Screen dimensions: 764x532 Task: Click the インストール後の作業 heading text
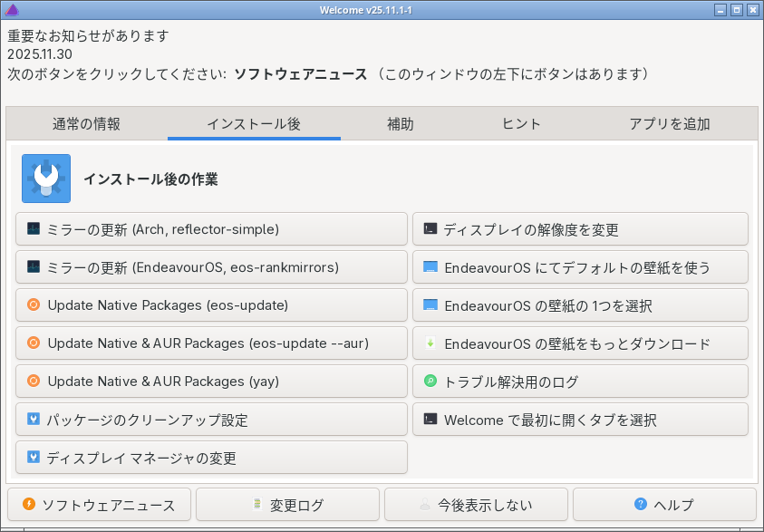click(150, 179)
